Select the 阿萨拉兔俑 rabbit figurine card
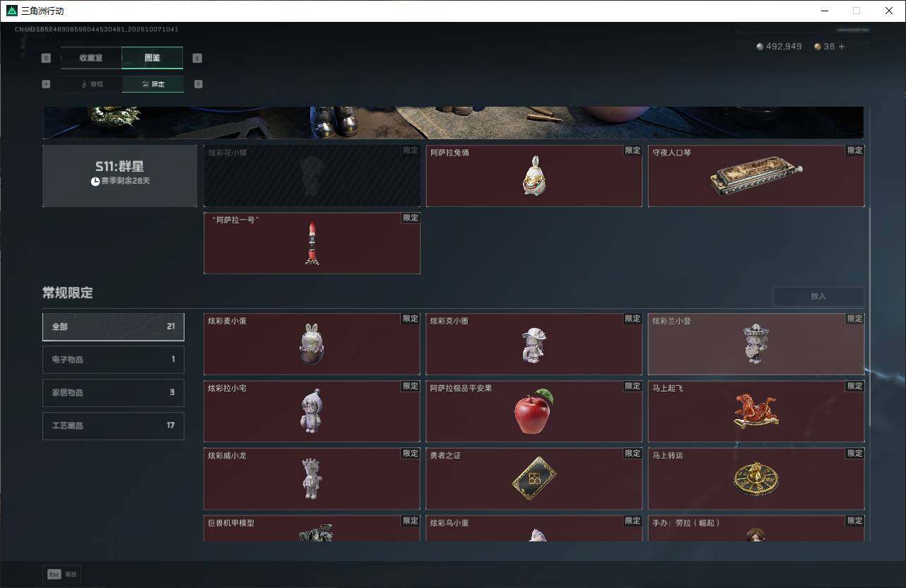This screenshot has height=588, width=906. coord(534,176)
